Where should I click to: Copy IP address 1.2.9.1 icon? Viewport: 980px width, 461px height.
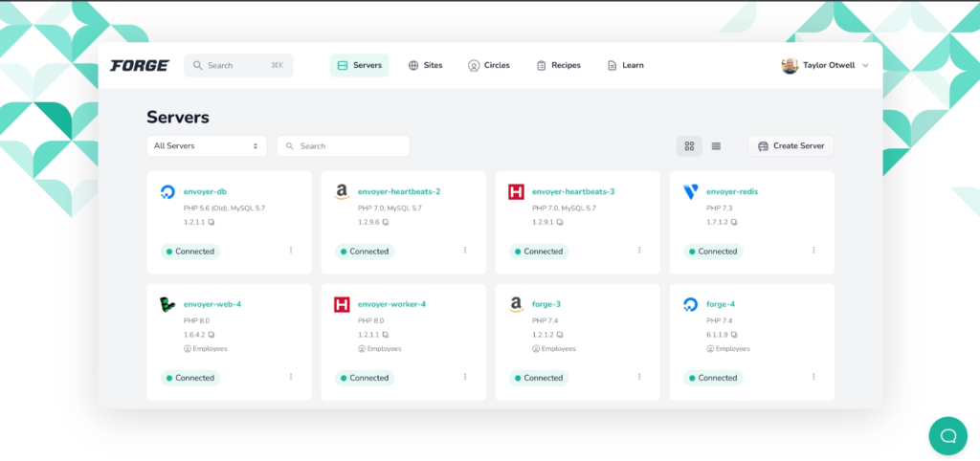click(560, 223)
